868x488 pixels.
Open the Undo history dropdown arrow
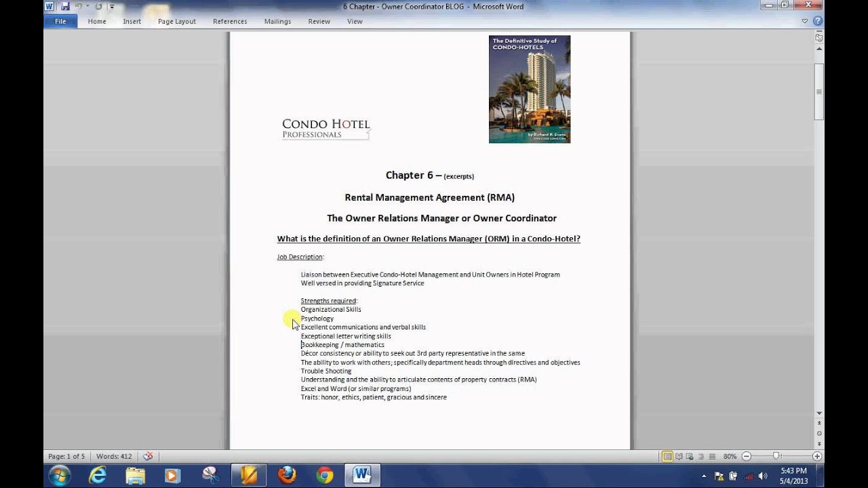tap(87, 6)
